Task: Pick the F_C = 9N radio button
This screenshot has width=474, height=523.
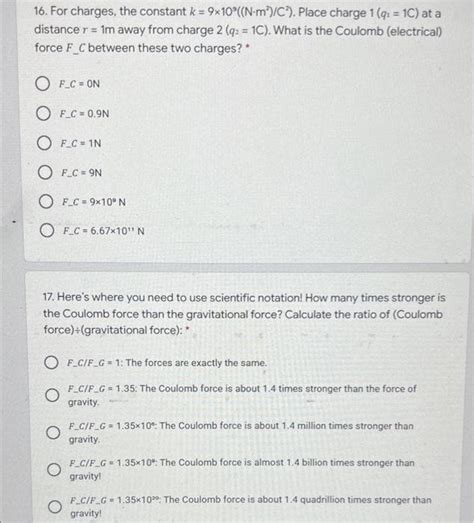Action: [45, 172]
